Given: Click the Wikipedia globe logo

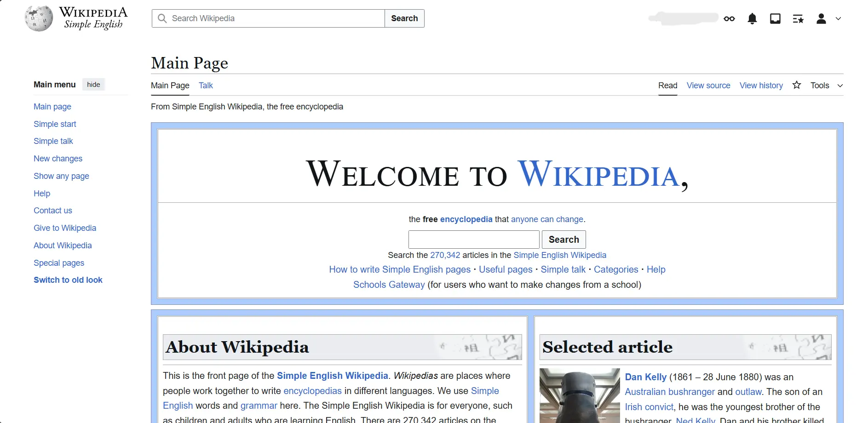Looking at the screenshot, I should (x=39, y=18).
